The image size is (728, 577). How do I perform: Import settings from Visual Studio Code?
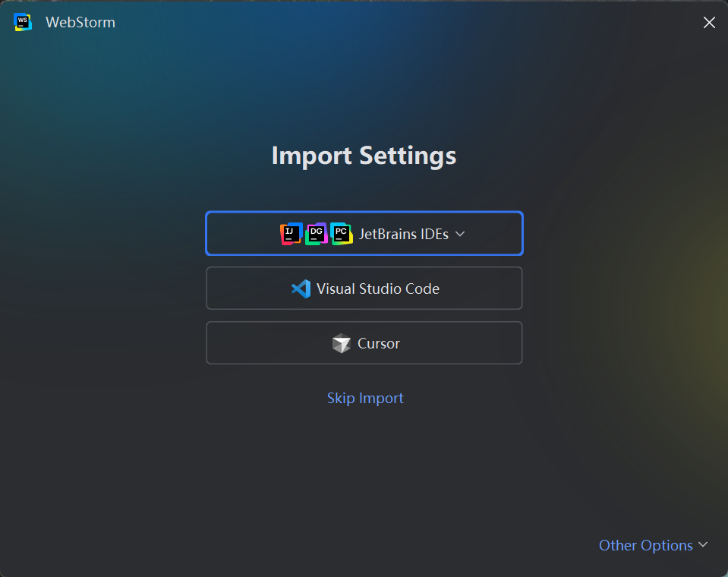tap(364, 288)
